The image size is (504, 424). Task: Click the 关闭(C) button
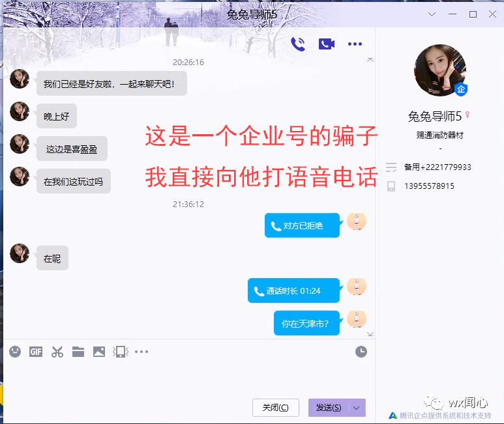(x=275, y=408)
